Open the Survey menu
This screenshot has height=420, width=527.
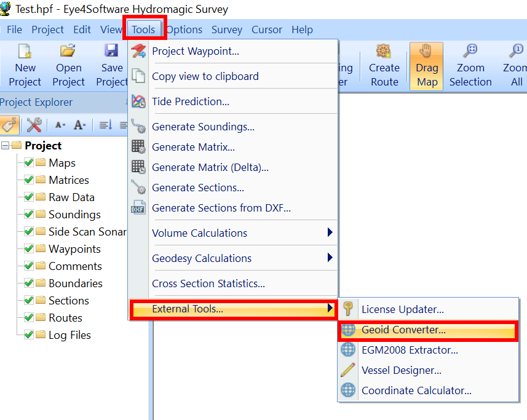[x=227, y=30]
